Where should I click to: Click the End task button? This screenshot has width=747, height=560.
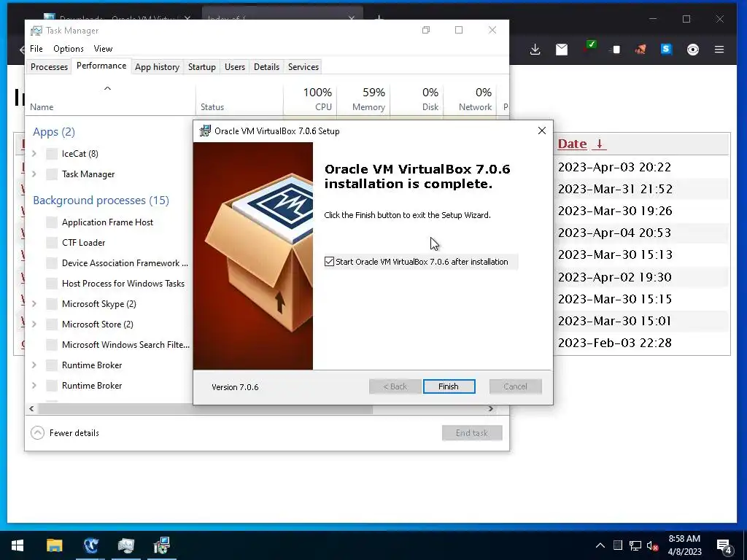472,433
